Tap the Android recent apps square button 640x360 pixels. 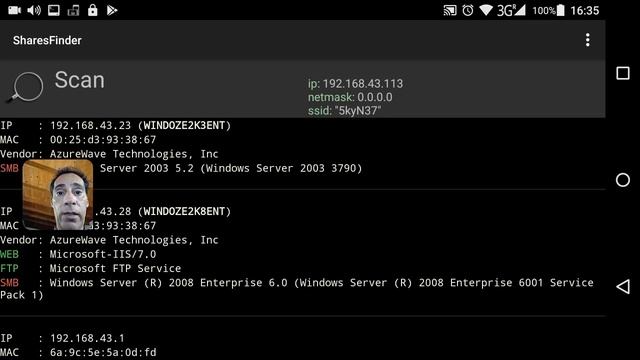[x=622, y=73]
